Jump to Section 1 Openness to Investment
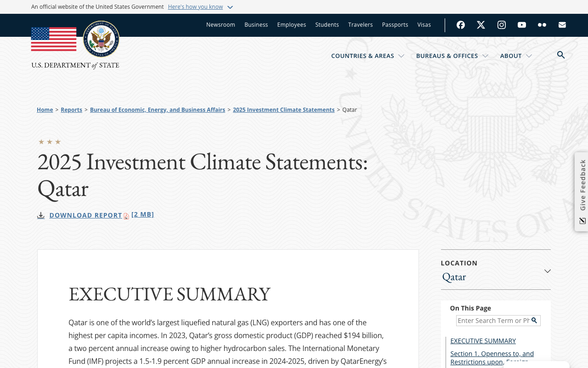This screenshot has height=368, width=588. [x=492, y=358]
